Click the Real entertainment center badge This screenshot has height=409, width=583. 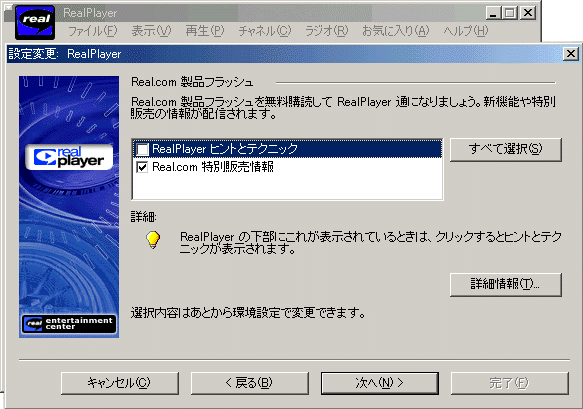(x=69, y=324)
